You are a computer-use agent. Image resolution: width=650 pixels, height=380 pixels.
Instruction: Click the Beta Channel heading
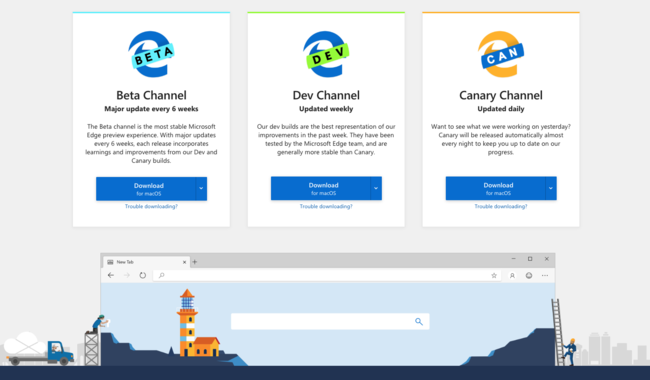tap(151, 95)
